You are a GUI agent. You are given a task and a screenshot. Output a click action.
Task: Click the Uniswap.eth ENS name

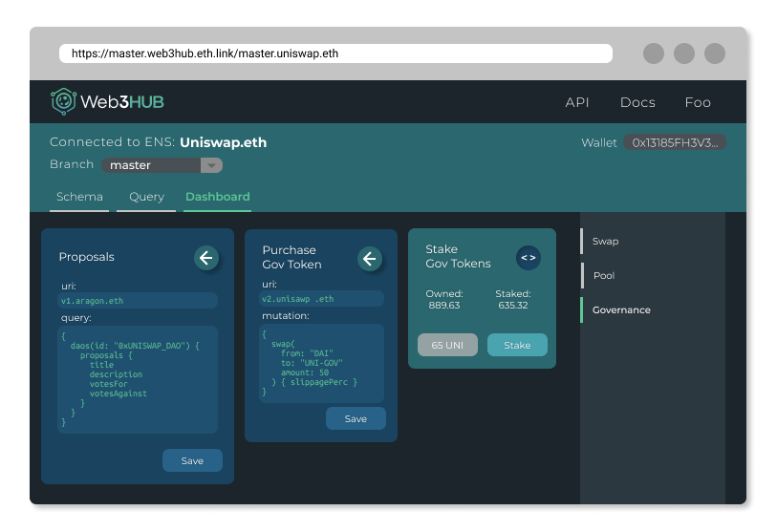pyautogui.click(x=223, y=142)
